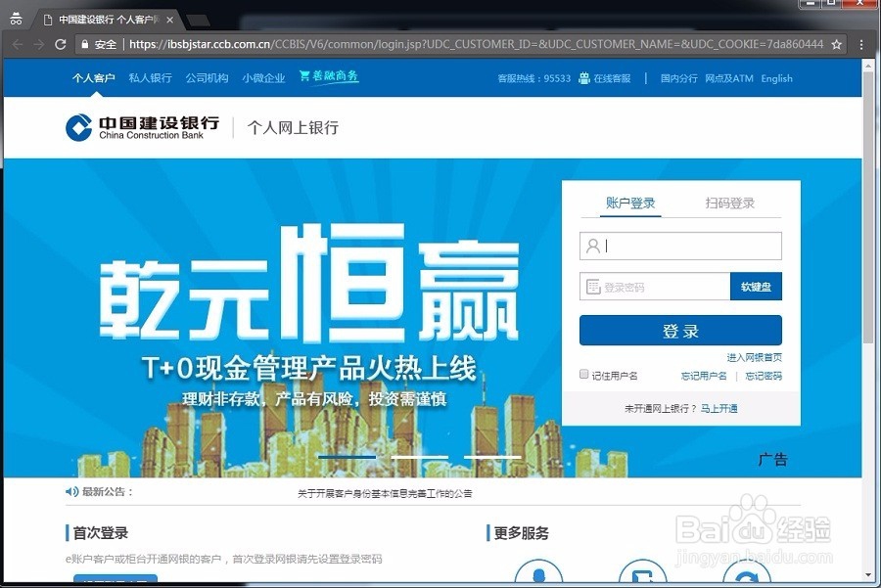Click the user icon in the username field
This screenshot has height=588, width=881.
coord(593,246)
